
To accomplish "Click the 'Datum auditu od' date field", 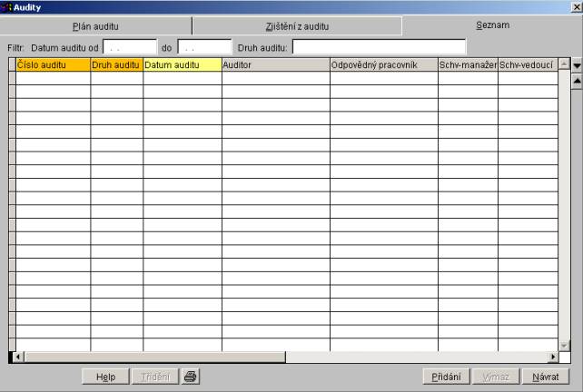I will [129, 46].
